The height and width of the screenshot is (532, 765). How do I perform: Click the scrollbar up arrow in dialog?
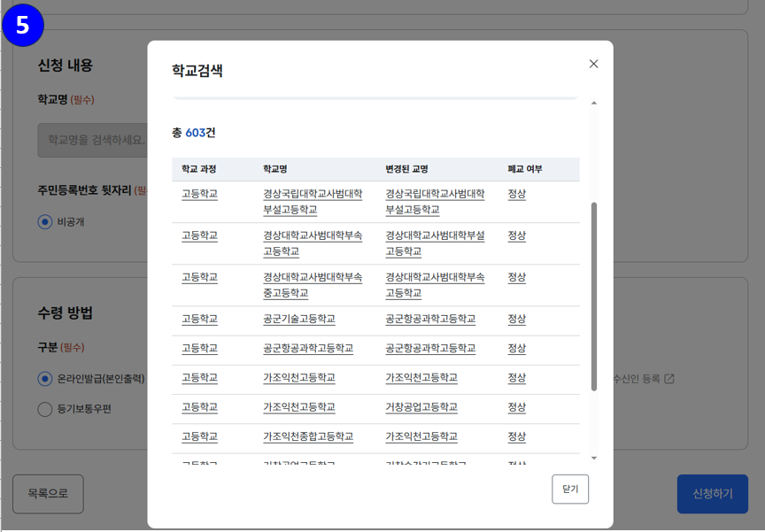click(x=594, y=103)
